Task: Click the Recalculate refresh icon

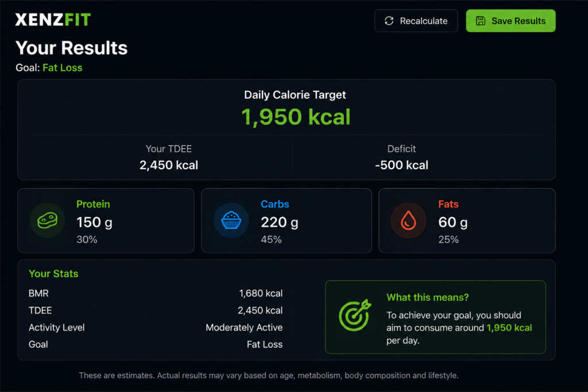Action: [389, 21]
